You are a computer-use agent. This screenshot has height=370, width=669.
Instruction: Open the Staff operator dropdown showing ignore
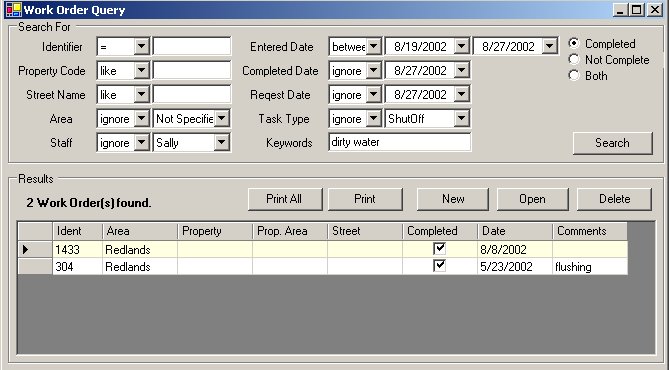coord(141,143)
